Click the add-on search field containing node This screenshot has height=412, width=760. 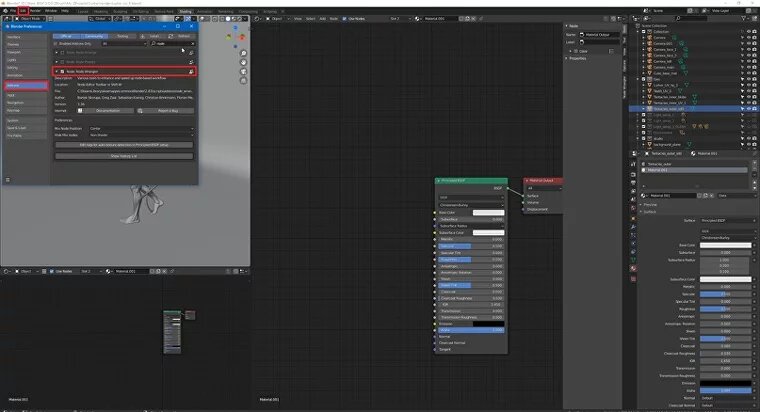(x=173, y=44)
